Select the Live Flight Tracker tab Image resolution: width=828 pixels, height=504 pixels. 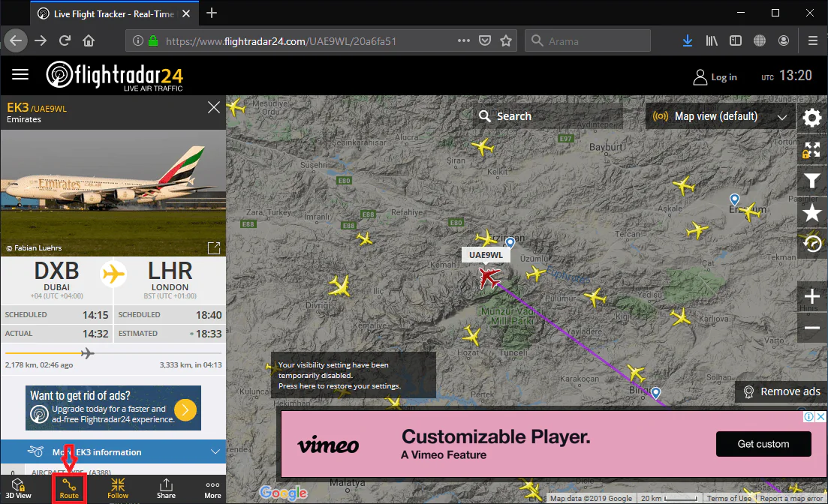tap(114, 13)
